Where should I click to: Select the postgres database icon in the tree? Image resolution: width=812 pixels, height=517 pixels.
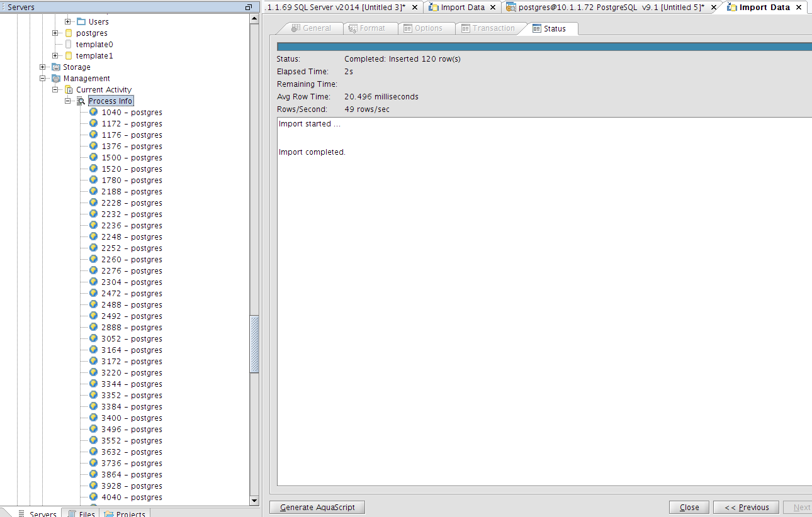pos(69,33)
